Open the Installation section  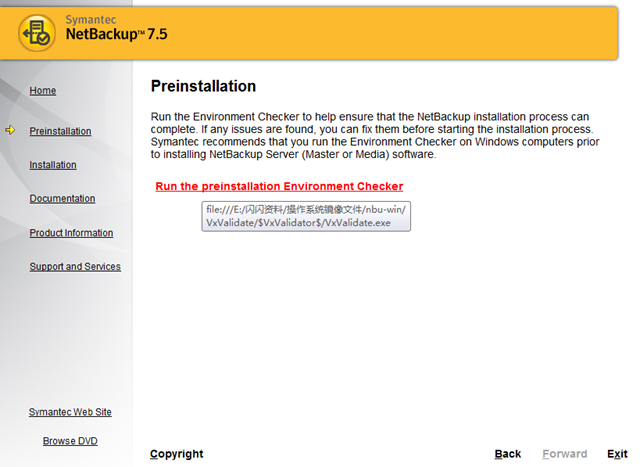pos(53,165)
